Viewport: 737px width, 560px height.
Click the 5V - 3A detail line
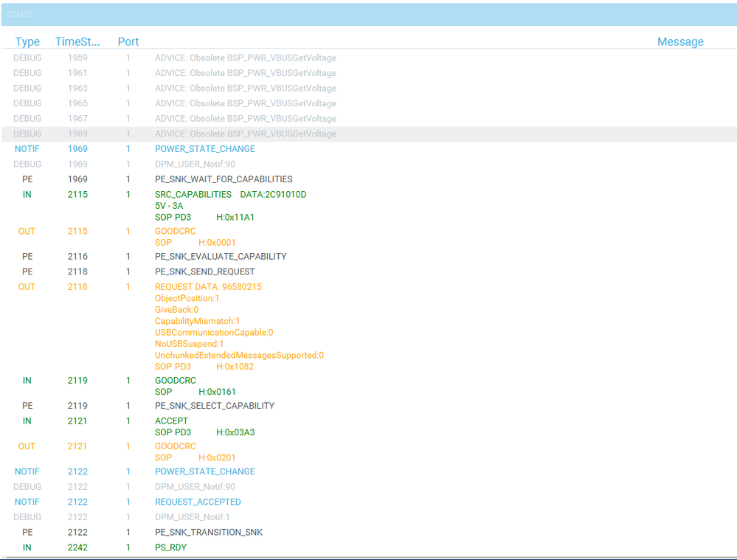coord(169,206)
